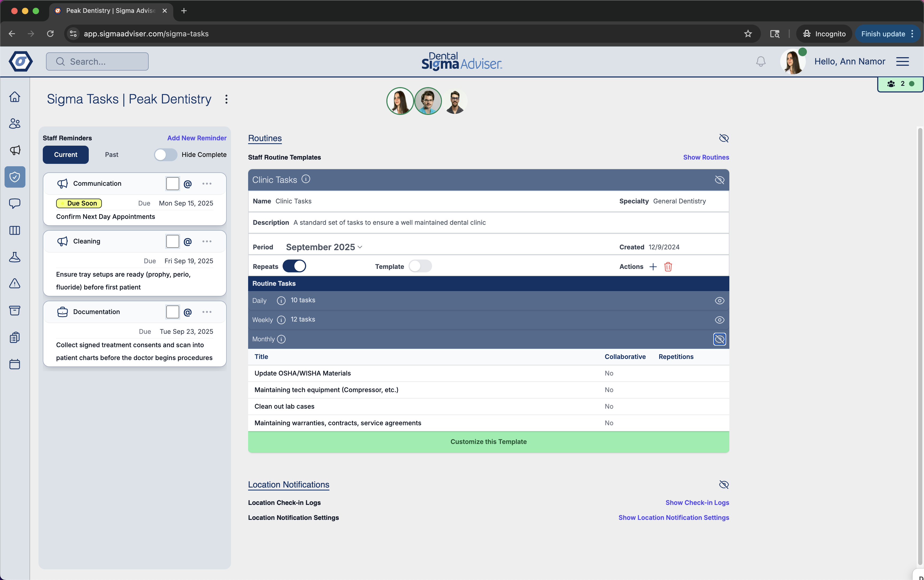
Task: Click the Show Routines link
Action: point(706,157)
